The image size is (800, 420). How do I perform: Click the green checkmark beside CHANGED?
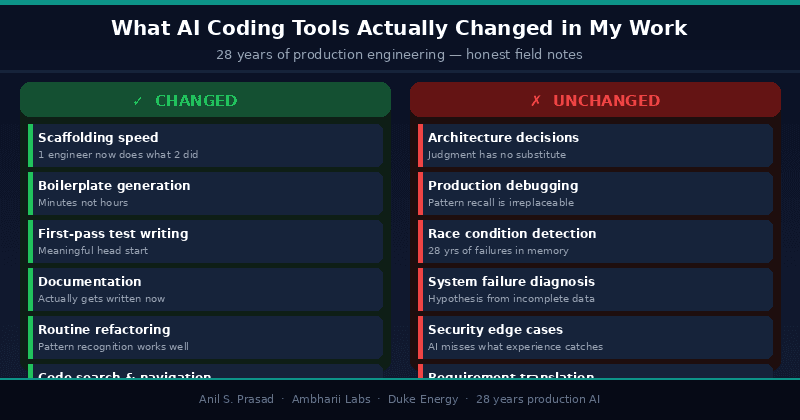[137, 101]
